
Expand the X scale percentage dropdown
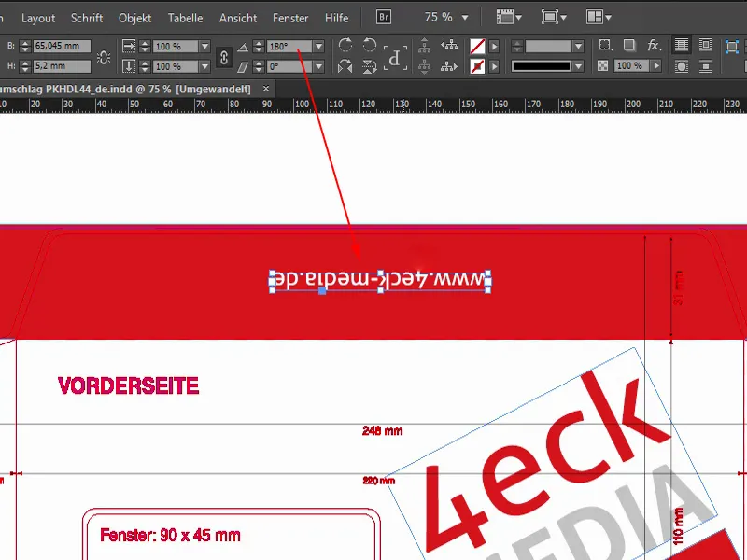204,46
